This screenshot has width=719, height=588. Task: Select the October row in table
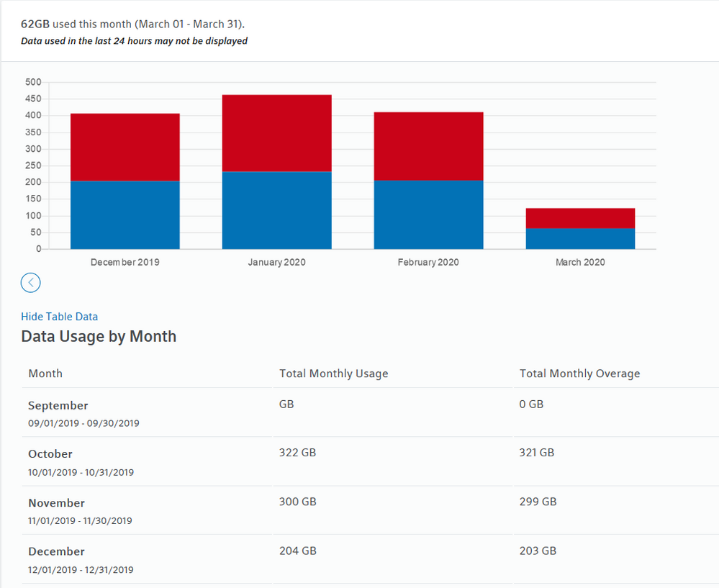[x=50, y=454]
